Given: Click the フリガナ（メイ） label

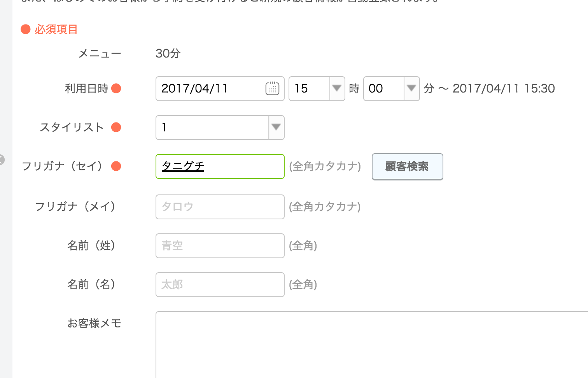Looking at the screenshot, I should 75,206.
